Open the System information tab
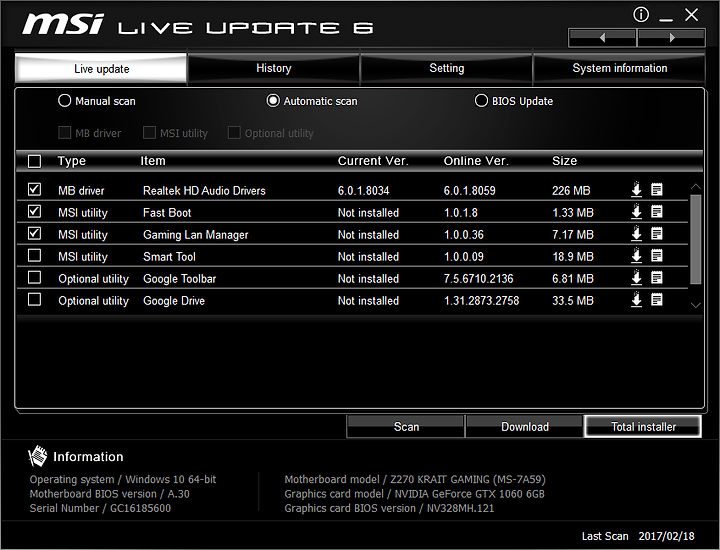Image resolution: width=720 pixels, height=550 pixels. (619, 68)
